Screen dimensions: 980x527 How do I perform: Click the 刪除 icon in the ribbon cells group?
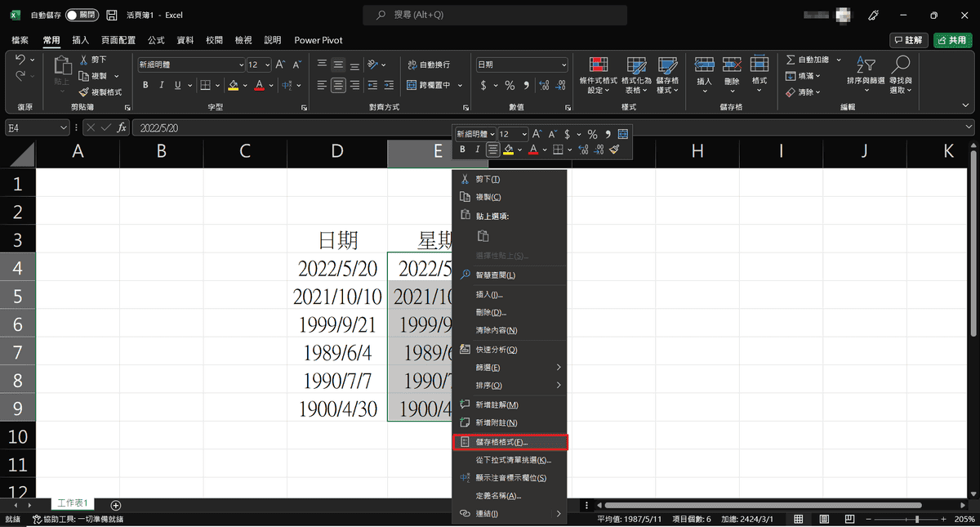click(732, 65)
